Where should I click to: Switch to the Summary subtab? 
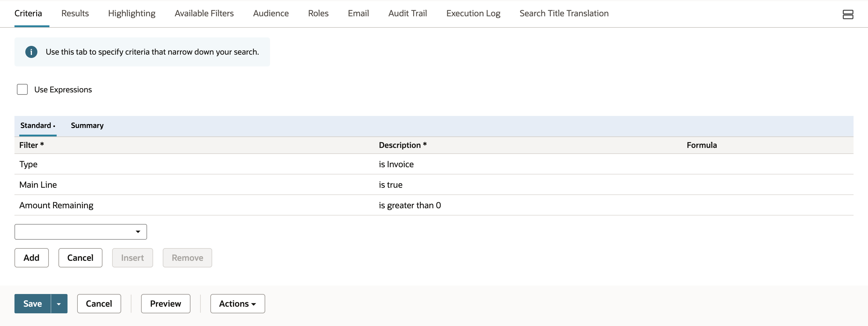tap(87, 126)
